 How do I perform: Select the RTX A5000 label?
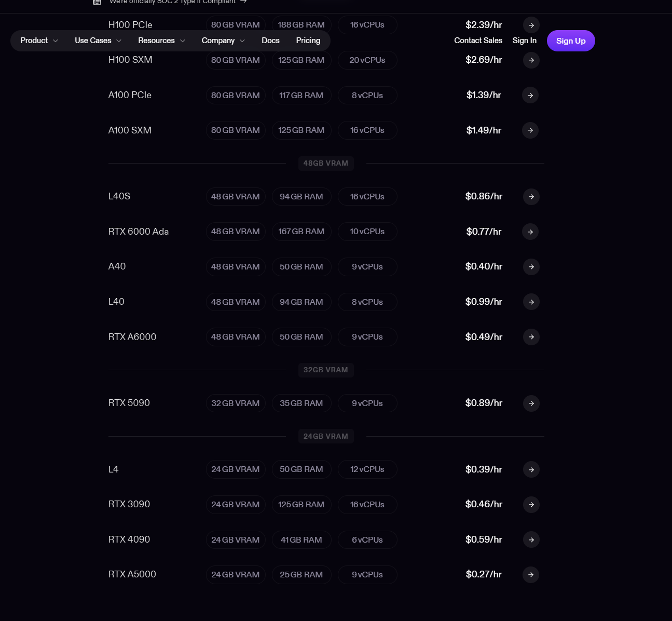[x=132, y=574]
